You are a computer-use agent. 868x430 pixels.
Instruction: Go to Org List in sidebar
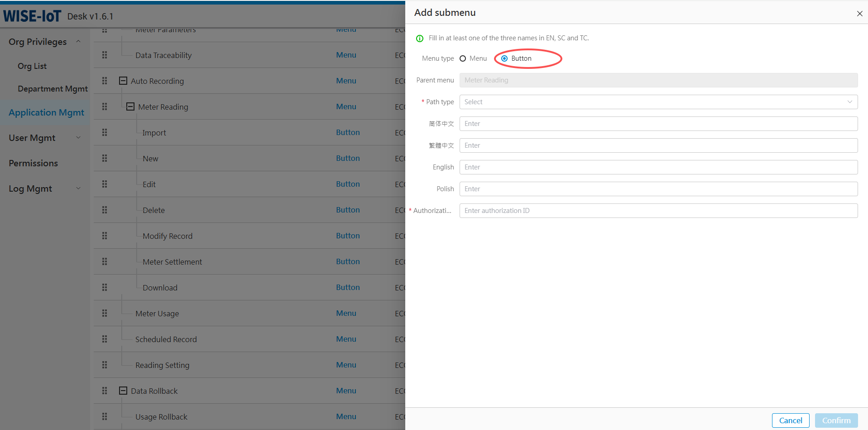(x=32, y=66)
